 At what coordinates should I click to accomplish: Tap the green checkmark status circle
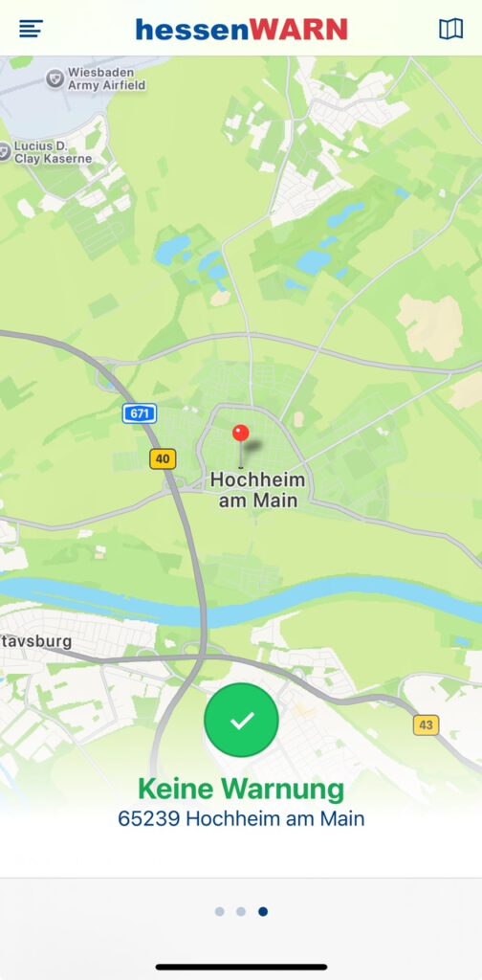(x=241, y=720)
